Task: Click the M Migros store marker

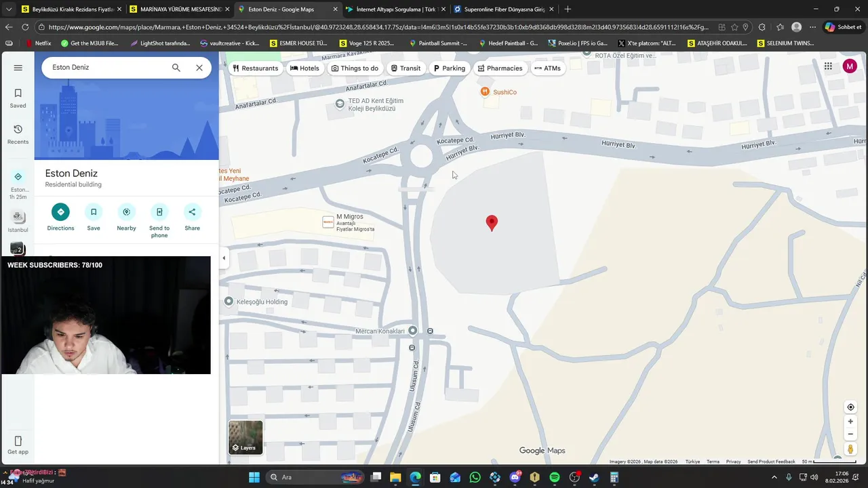Action: [328, 222]
